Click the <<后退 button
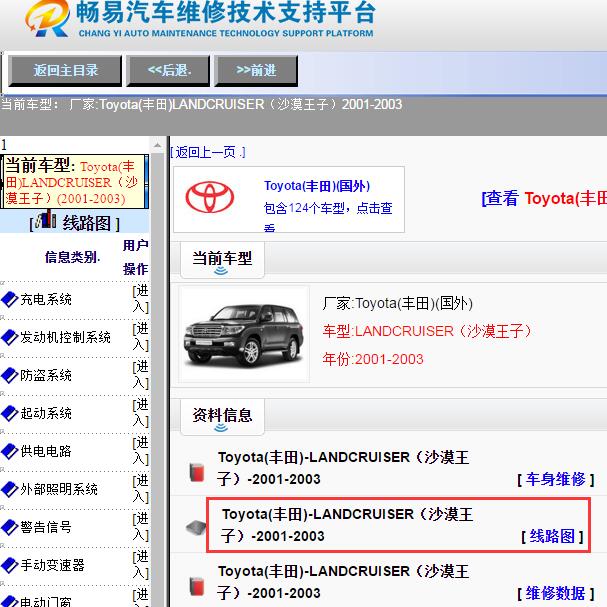This screenshot has height=607, width=607. (168, 70)
